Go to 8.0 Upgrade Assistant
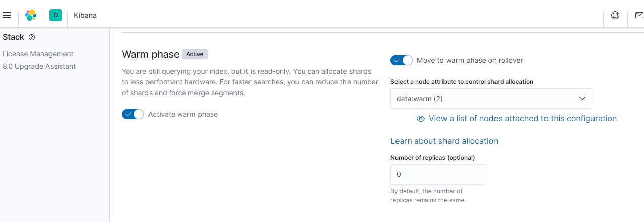644x222 pixels. point(39,66)
